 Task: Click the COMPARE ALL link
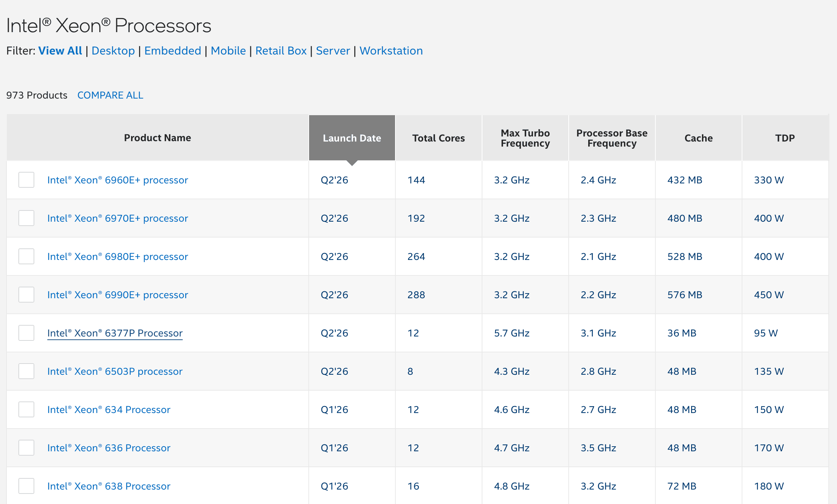pos(110,95)
